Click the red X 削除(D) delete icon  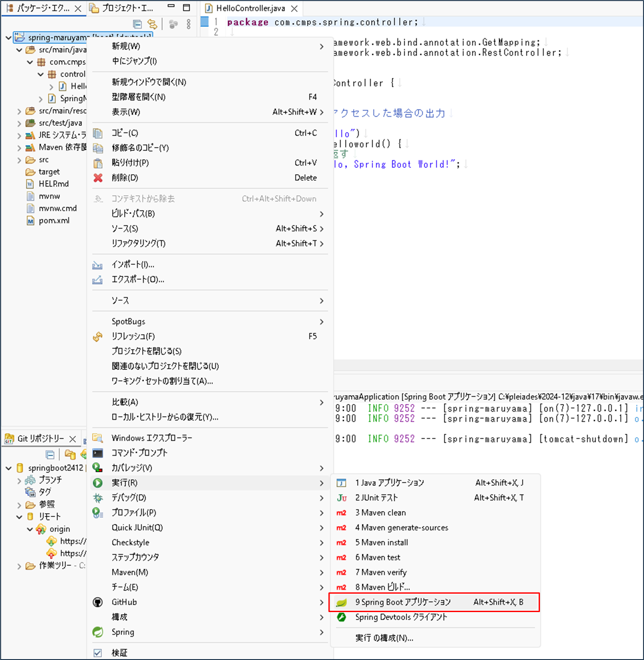click(x=98, y=178)
